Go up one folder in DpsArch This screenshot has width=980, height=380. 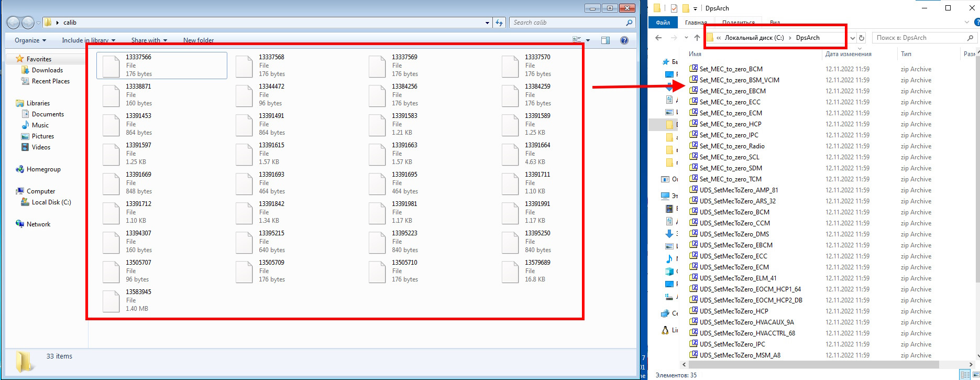point(697,38)
